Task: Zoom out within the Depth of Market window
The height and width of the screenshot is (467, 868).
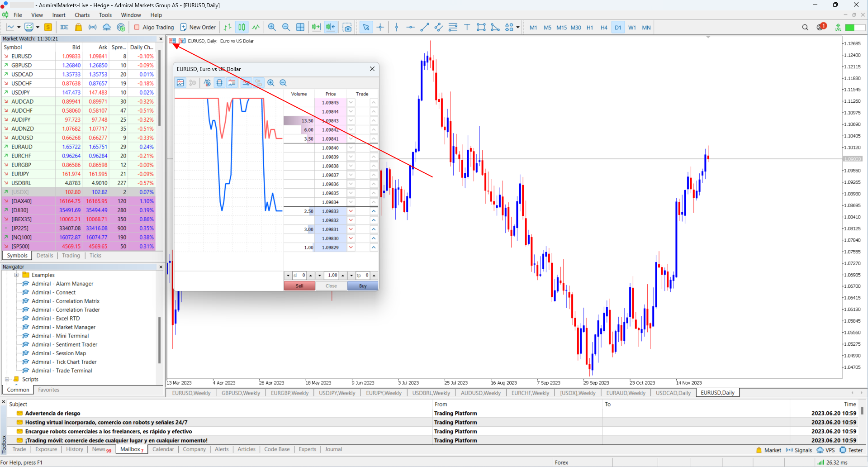Action: click(283, 83)
